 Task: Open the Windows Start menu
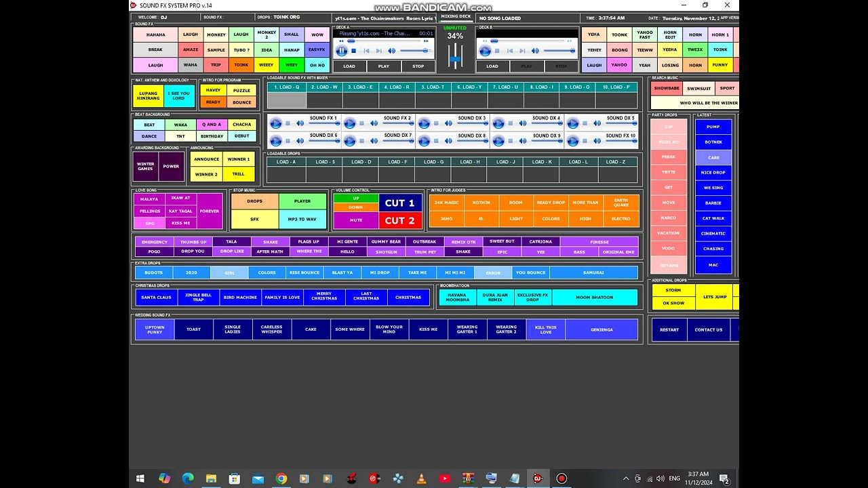(x=140, y=479)
